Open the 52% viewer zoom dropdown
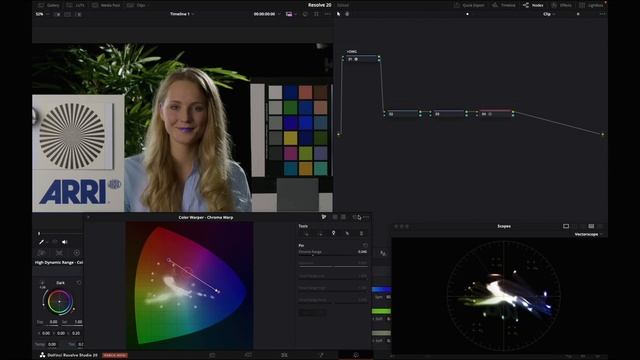The image size is (640, 360). click(x=42, y=14)
